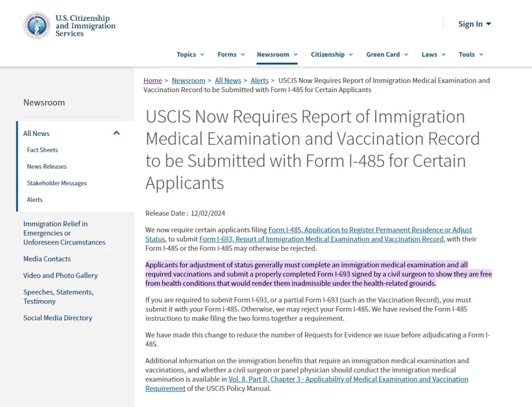The image size is (532, 407).
Task: Open News Releases in the sidebar
Action: click(x=47, y=167)
